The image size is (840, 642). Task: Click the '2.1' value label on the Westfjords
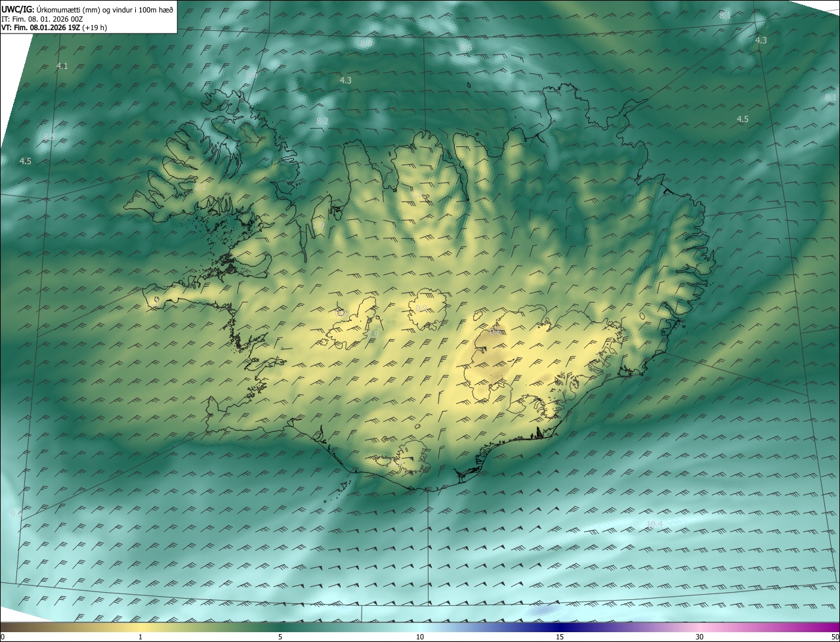point(200,187)
